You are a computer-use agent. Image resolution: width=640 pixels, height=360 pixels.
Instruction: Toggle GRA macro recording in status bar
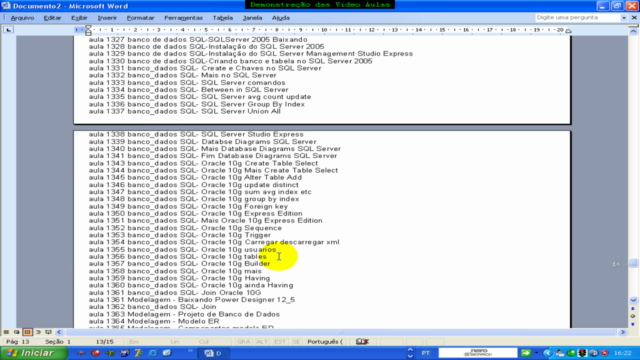pos(244,342)
